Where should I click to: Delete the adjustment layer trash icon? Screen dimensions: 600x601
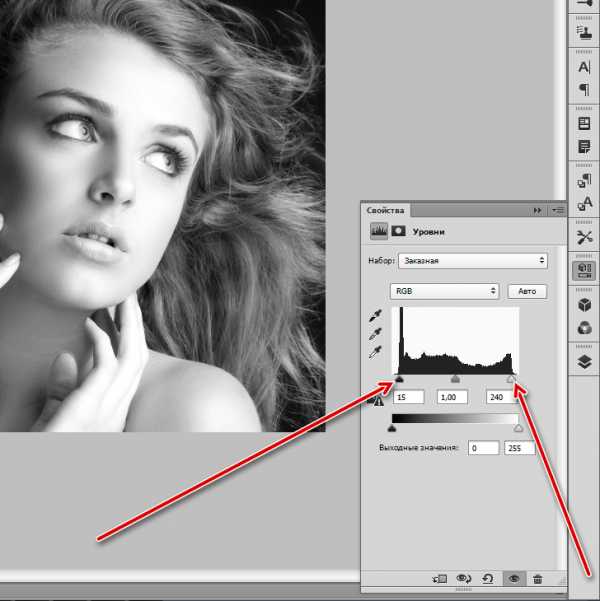pos(538,579)
